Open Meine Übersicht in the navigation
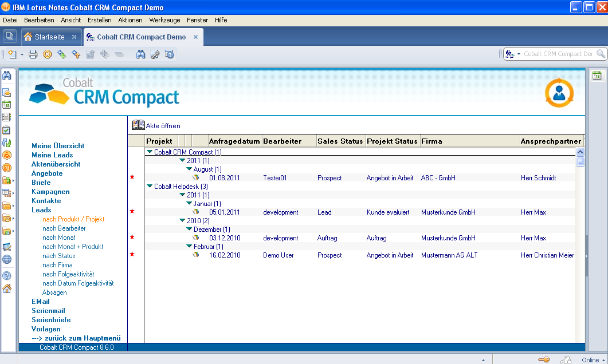 point(58,145)
